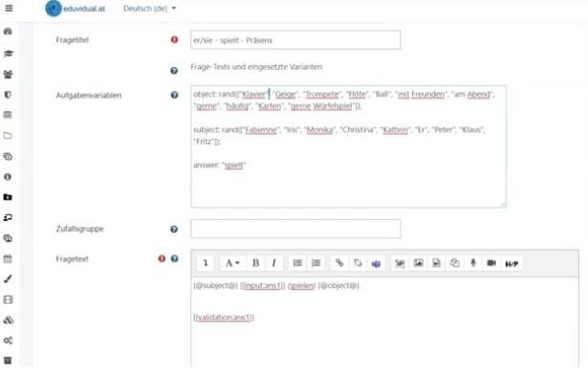Screen dimensions: 588x392
Task: Toggle the hamburger side navigation menu
Action: 9,9
